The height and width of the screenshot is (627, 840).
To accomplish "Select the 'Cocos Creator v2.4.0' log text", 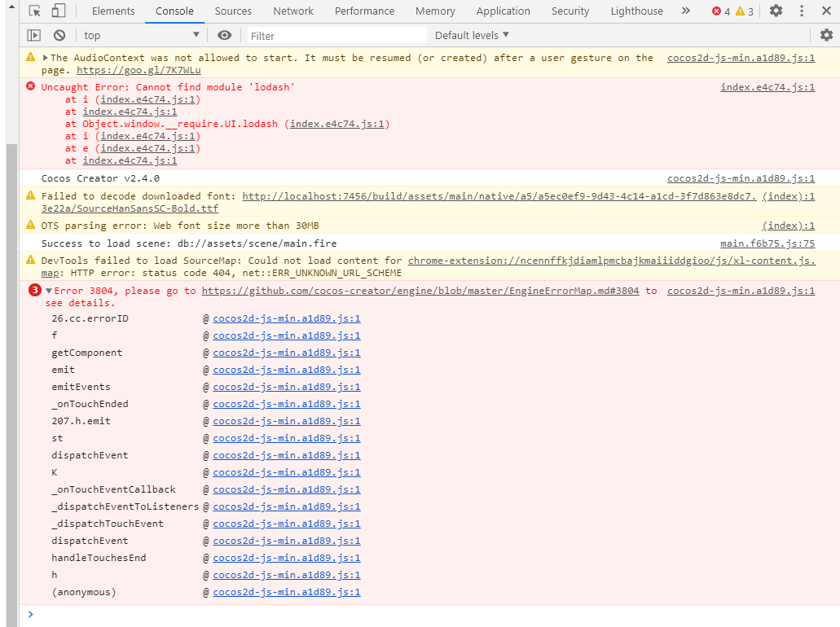I will 100,178.
